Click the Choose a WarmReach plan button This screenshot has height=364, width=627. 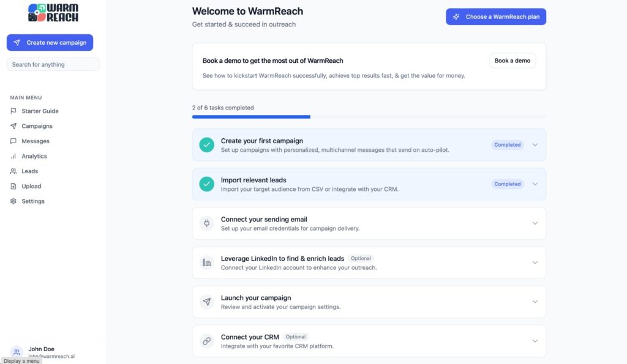[x=496, y=17]
